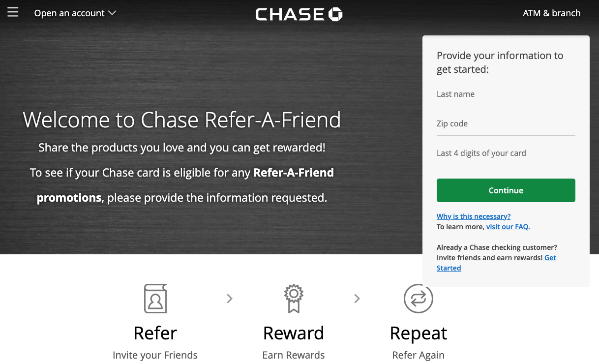Focus the Zip code field
The height and width of the screenshot is (364, 599).
coord(506,124)
